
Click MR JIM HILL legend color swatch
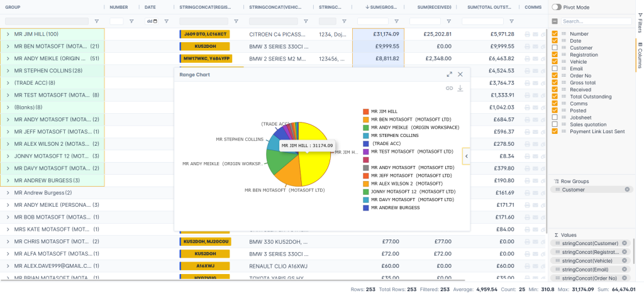(366, 112)
